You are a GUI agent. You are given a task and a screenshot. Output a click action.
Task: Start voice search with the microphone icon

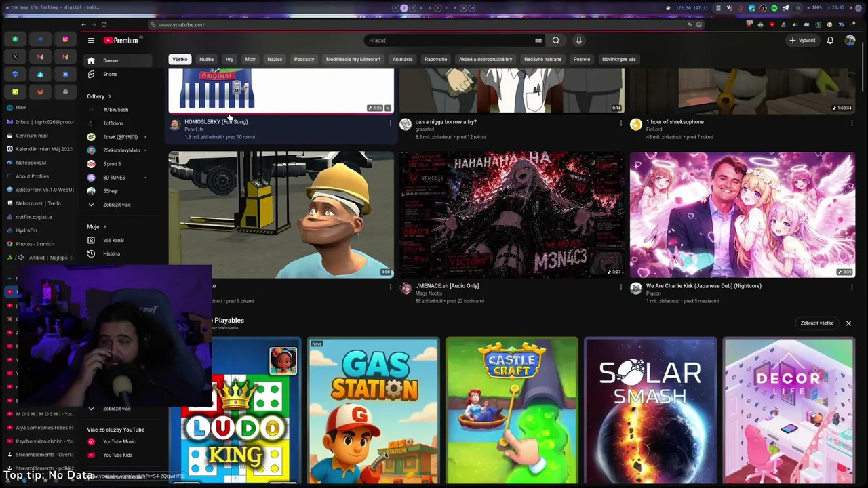coord(579,41)
